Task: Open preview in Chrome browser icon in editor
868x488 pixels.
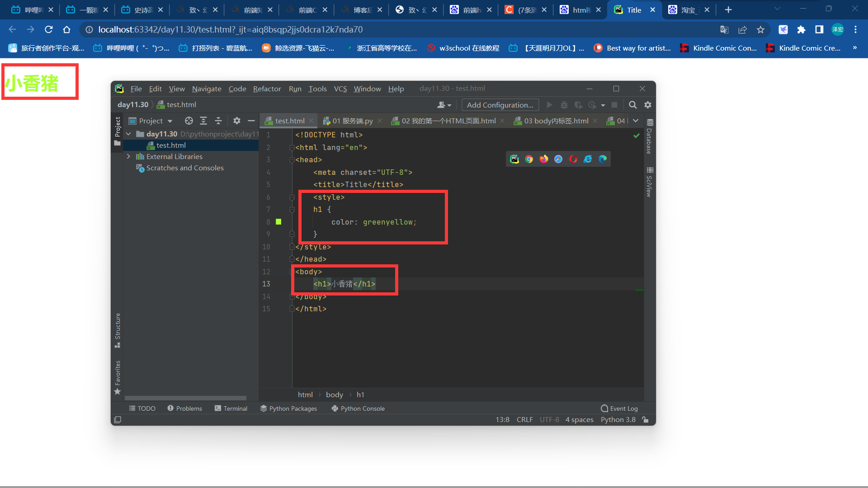Action: [529, 159]
